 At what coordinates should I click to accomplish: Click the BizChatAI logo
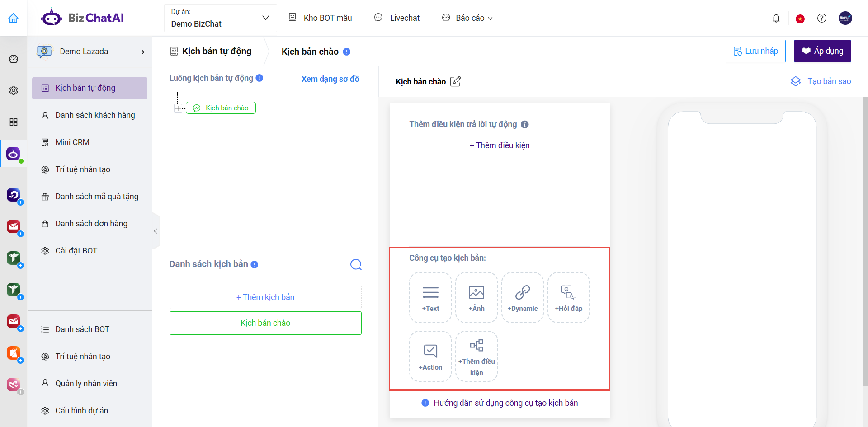[x=82, y=18]
